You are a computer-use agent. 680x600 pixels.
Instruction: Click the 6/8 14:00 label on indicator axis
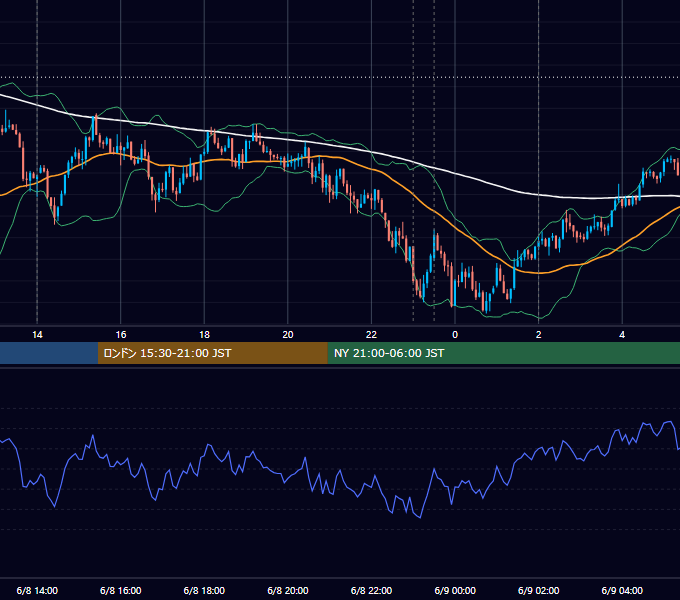37,590
